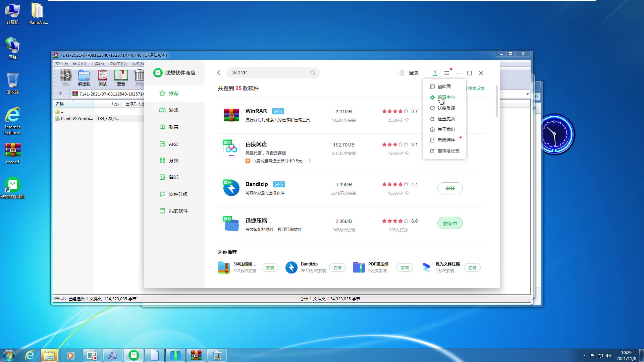This screenshot has width=644, height=362.
Task: Click the PDF猫压缩 icon
Action: coord(359,267)
